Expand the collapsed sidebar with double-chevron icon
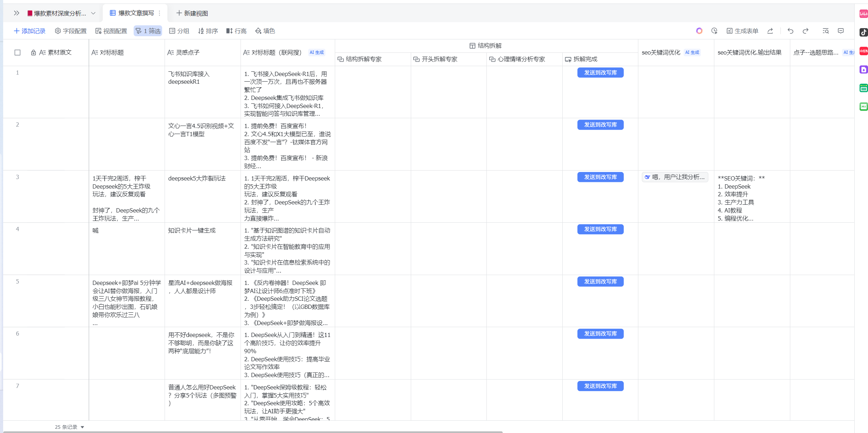The height and width of the screenshot is (433, 868). click(16, 13)
